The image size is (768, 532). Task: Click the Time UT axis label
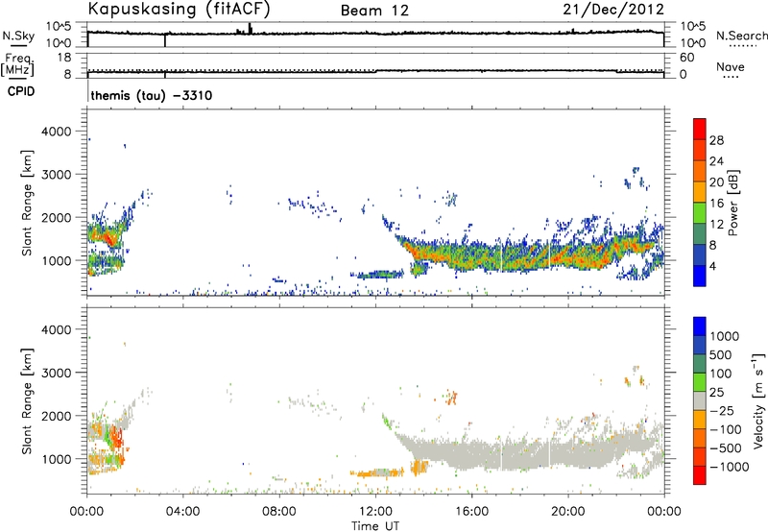[x=375, y=526]
